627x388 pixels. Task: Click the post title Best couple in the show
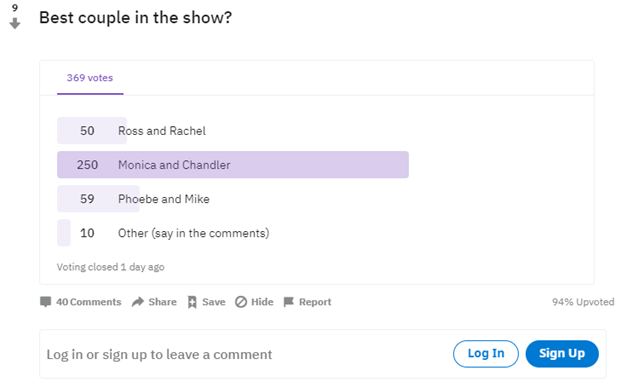pos(136,18)
